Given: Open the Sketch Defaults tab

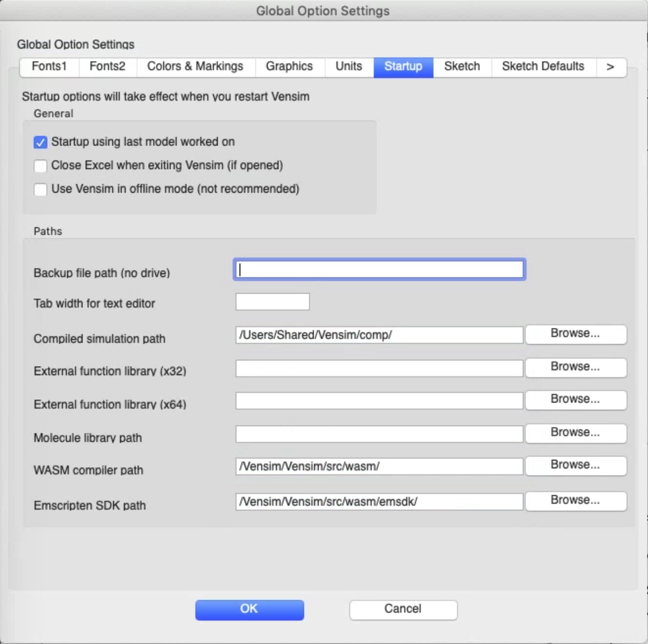Looking at the screenshot, I should pos(542,66).
